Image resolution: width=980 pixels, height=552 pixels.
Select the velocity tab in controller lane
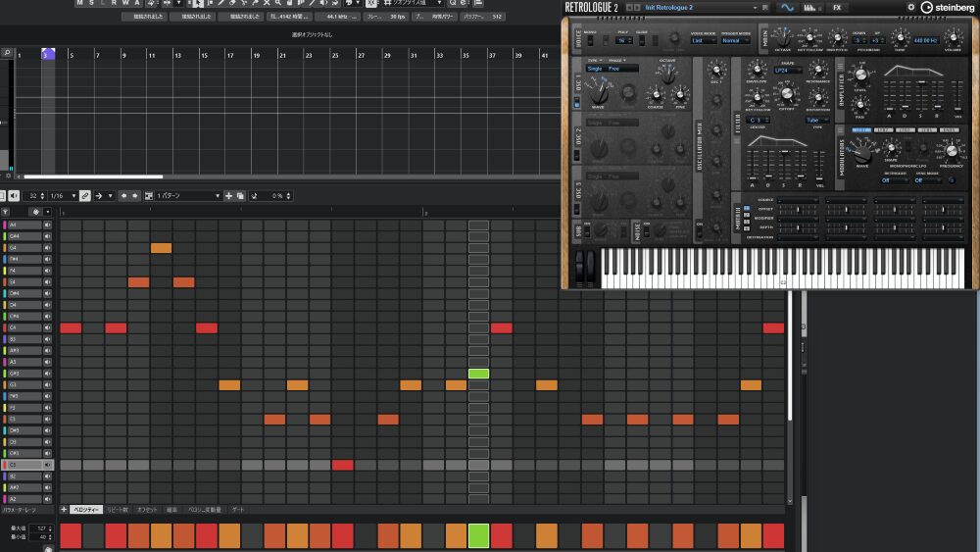pos(85,510)
